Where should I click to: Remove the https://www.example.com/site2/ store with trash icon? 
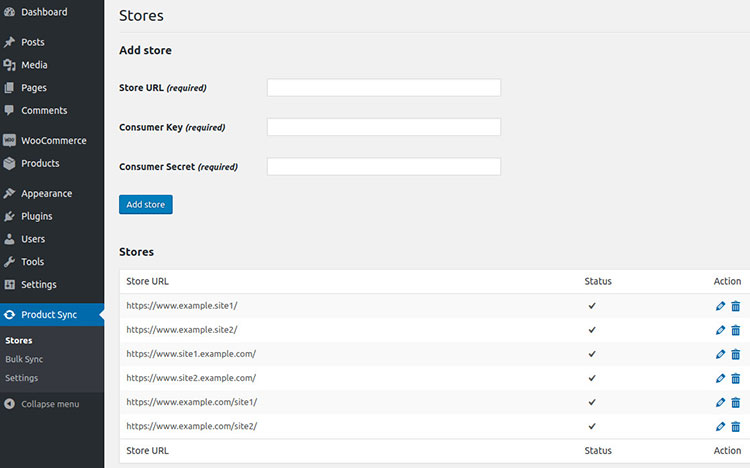pyautogui.click(x=736, y=426)
